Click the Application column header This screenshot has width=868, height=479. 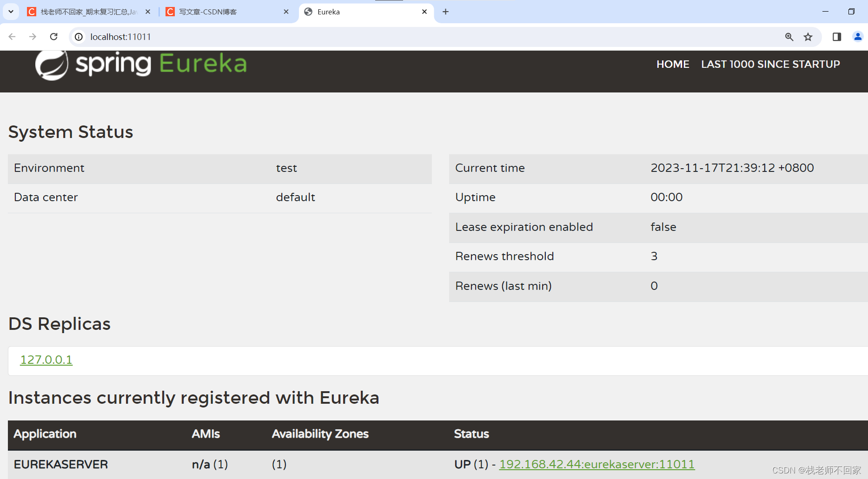[45, 433]
